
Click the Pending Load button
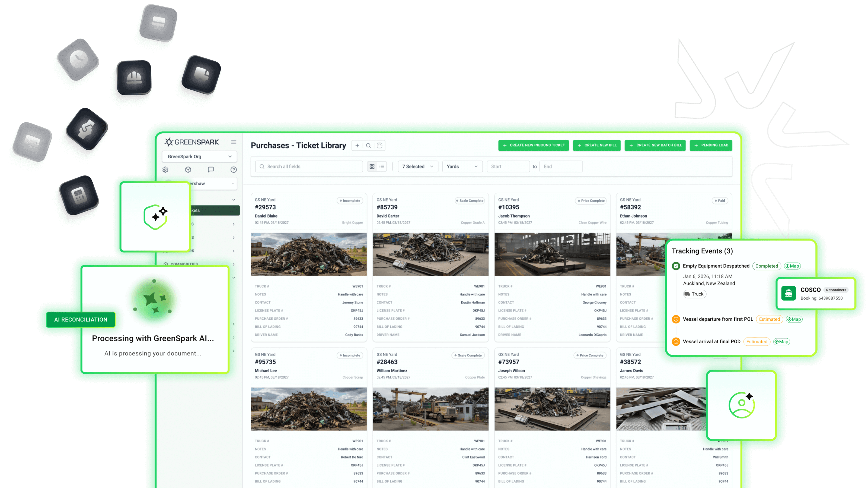coord(711,145)
